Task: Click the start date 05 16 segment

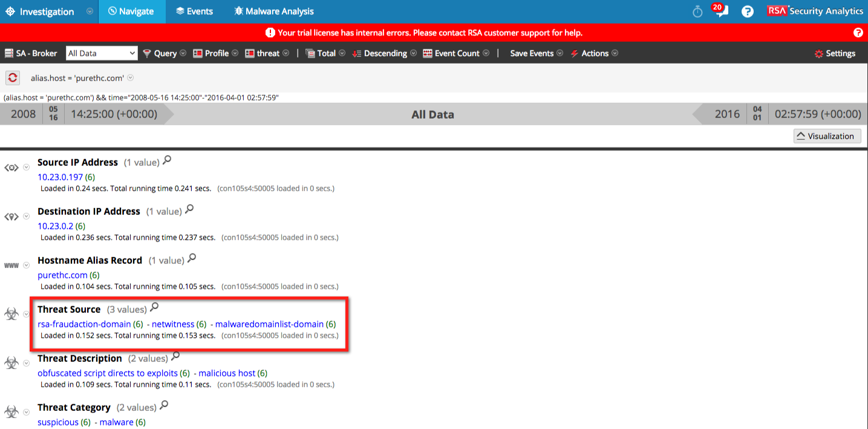Action: click(x=53, y=114)
